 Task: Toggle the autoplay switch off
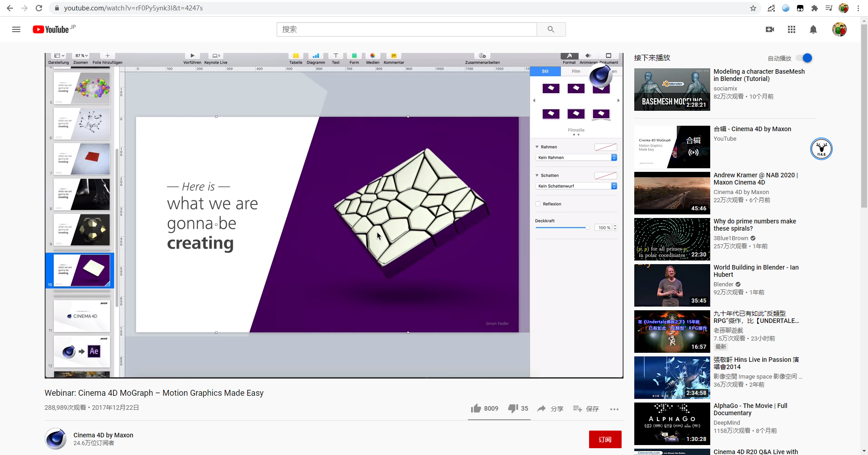pos(805,58)
